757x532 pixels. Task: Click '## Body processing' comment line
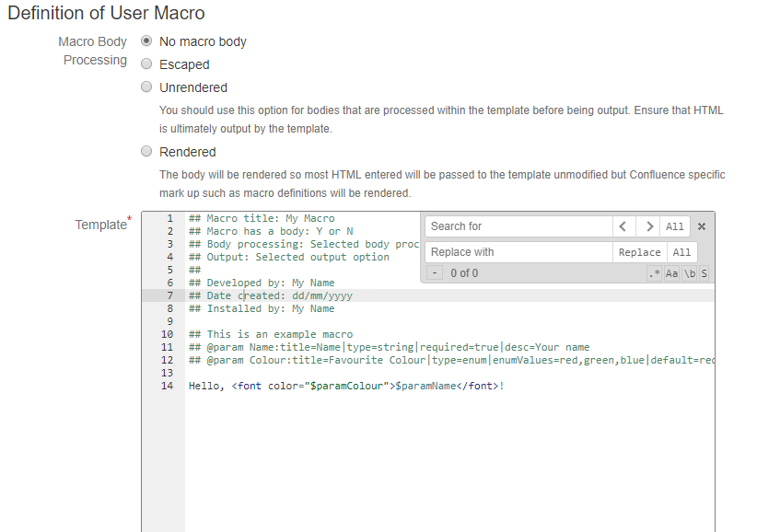coord(304,245)
